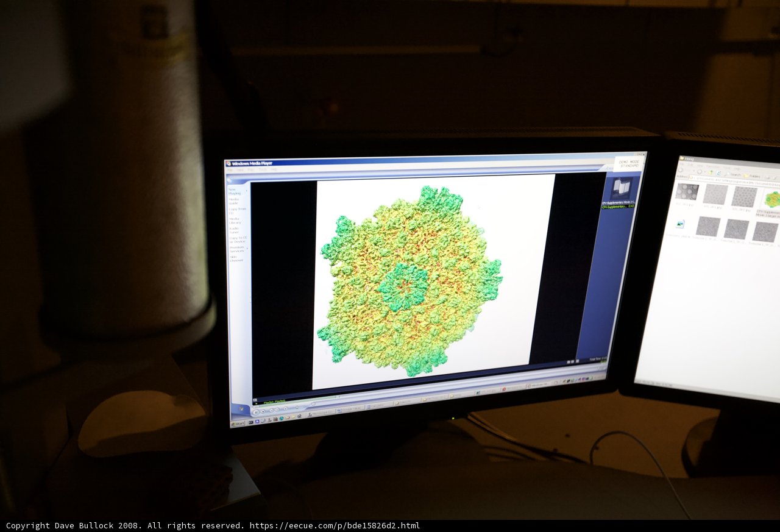Click the Explorer address bar field
780x532 pixels.
734,181
